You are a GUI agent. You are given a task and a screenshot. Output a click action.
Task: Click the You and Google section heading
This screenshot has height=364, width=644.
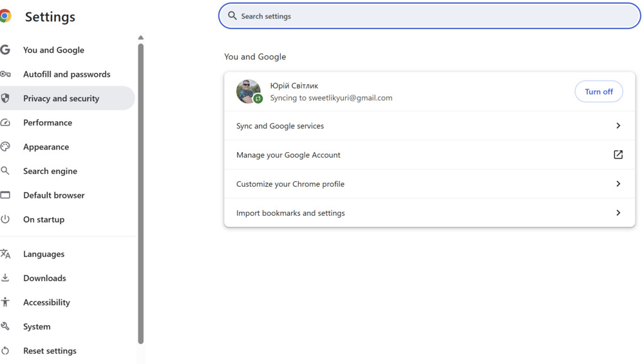tap(255, 57)
